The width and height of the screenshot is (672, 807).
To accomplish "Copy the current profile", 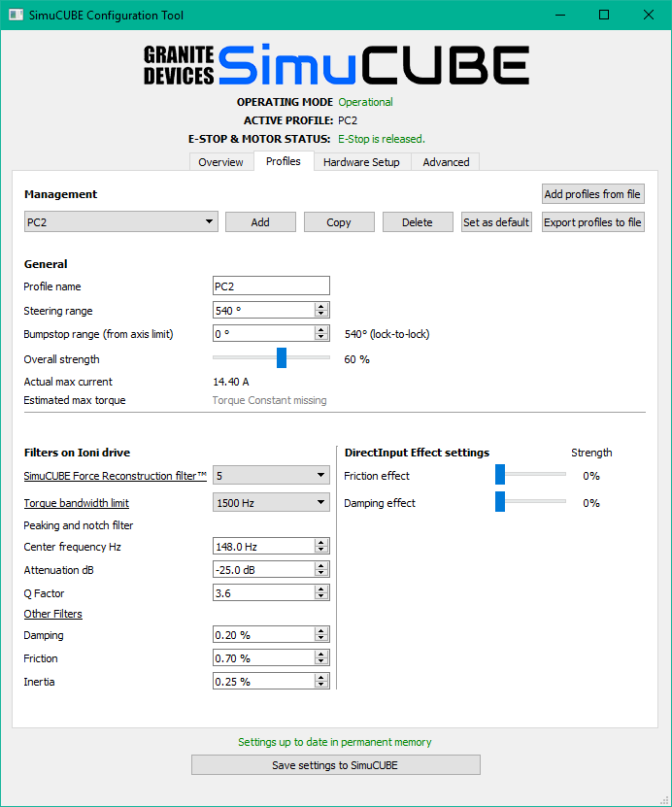I will (x=339, y=222).
